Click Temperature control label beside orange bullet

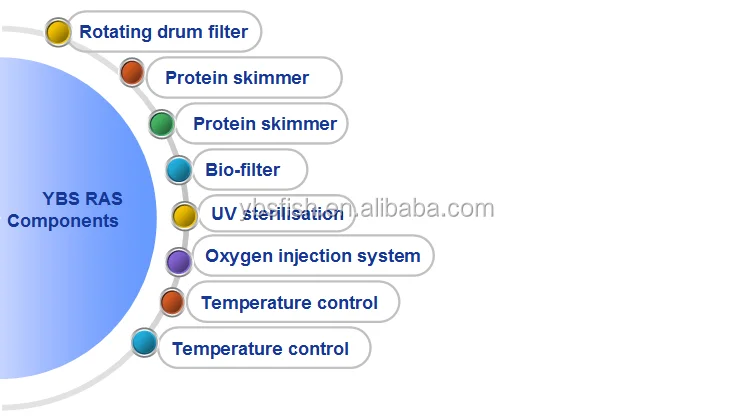tap(289, 302)
